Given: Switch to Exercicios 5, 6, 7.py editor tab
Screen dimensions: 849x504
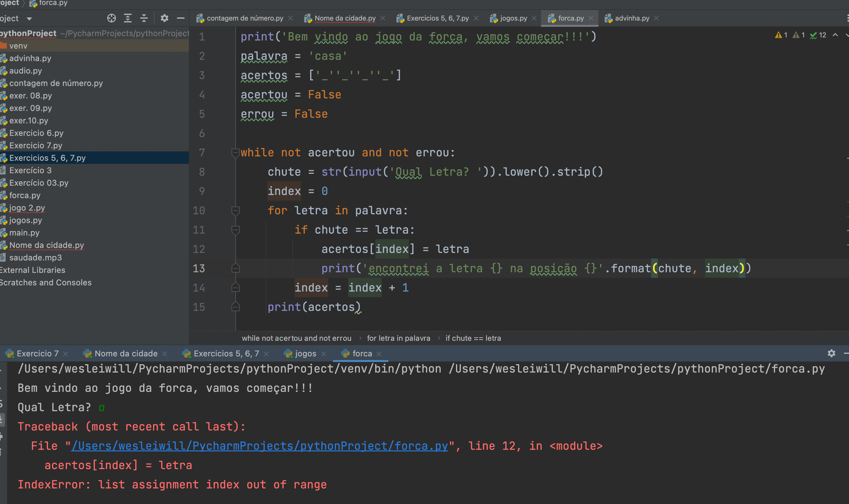Looking at the screenshot, I should pyautogui.click(x=438, y=18).
